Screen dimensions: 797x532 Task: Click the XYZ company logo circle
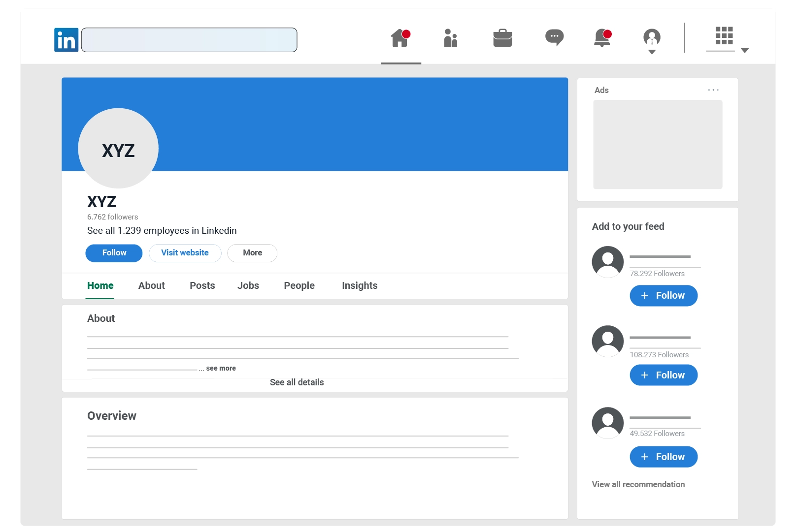[118, 148]
